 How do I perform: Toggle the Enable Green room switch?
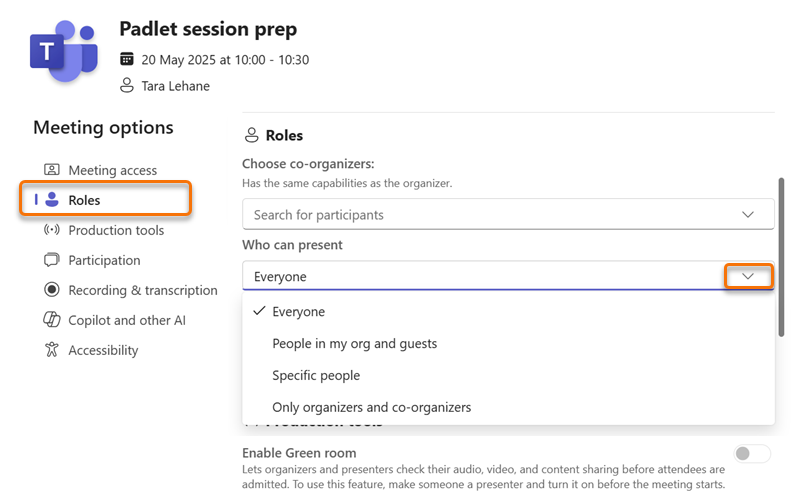click(x=752, y=454)
